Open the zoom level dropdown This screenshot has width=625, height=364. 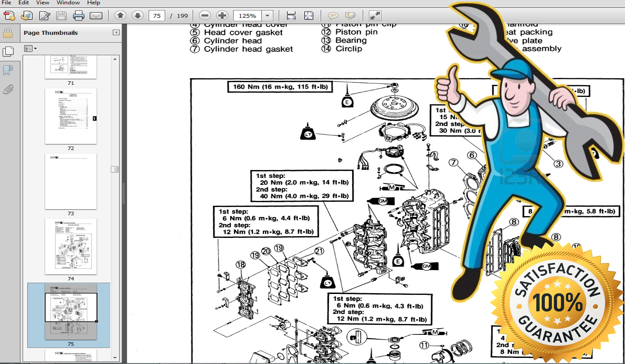click(x=267, y=15)
